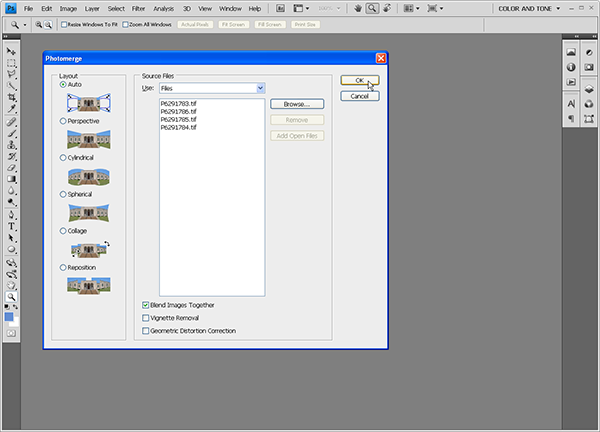This screenshot has height=432, width=600.
Task: Click the Spherical layout preview thumbnail
Action: tap(89, 212)
